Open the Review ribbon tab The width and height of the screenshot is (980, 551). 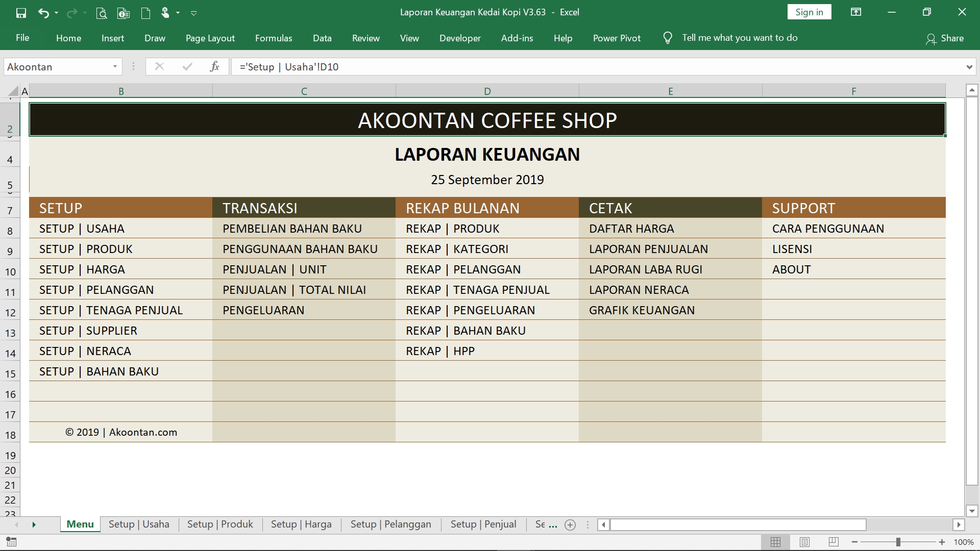click(366, 38)
